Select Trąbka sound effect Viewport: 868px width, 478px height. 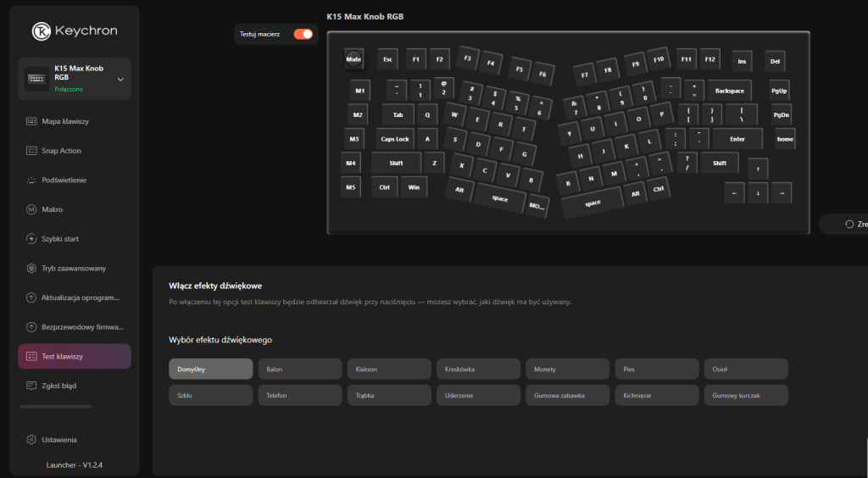(x=389, y=396)
